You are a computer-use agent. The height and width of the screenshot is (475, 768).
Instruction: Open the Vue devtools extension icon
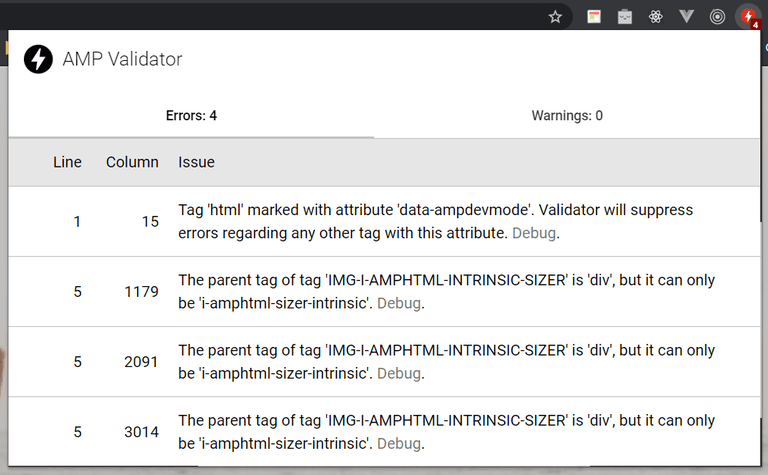point(686,17)
